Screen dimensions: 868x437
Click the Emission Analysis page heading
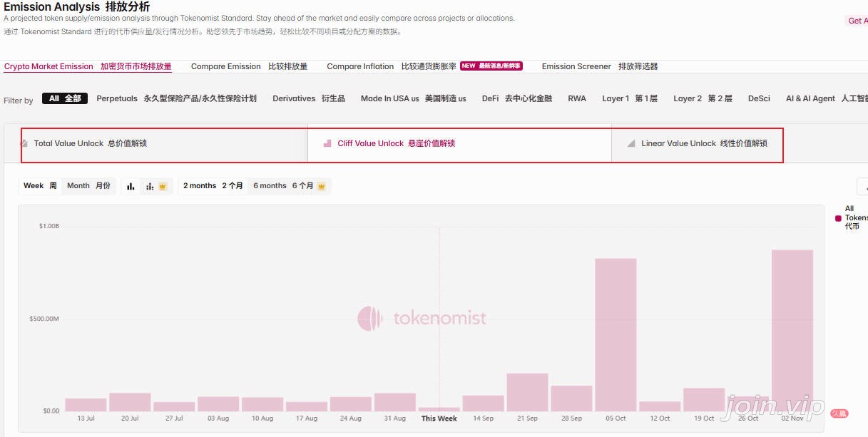pyautogui.click(x=77, y=7)
